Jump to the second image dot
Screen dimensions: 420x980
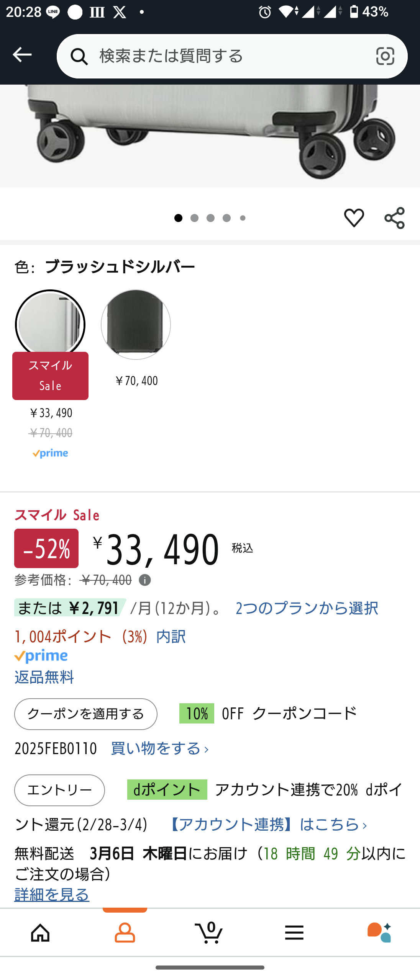[x=194, y=218]
